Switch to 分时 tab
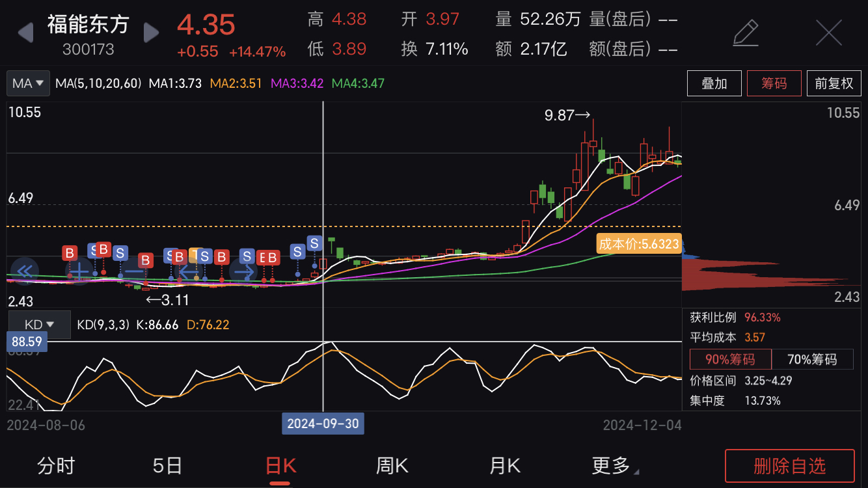Viewport: 868px width, 488px height. coord(56,465)
